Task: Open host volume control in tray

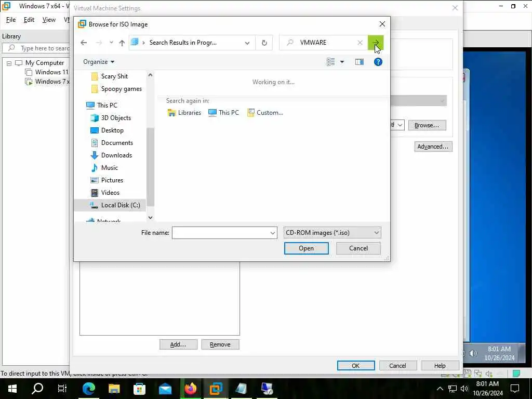Action: [x=464, y=389]
